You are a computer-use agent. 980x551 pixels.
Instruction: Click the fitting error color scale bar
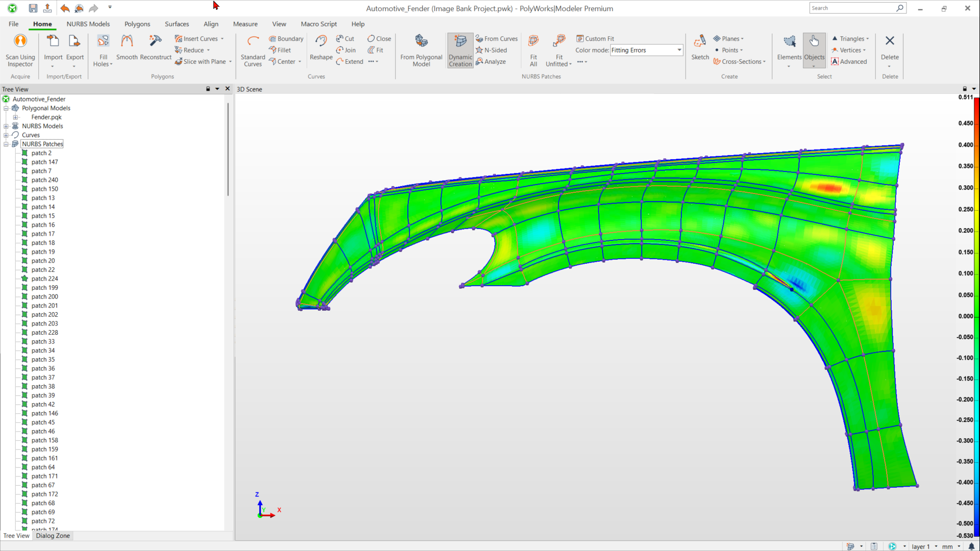(x=976, y=316)
